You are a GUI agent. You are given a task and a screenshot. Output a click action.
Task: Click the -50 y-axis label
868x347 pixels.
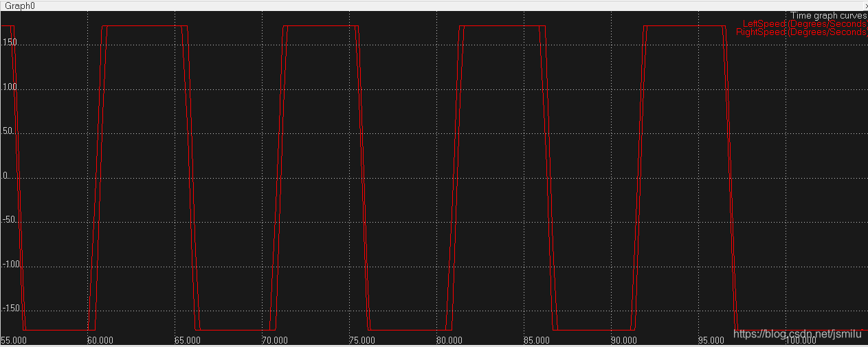(x=8, y=219)
